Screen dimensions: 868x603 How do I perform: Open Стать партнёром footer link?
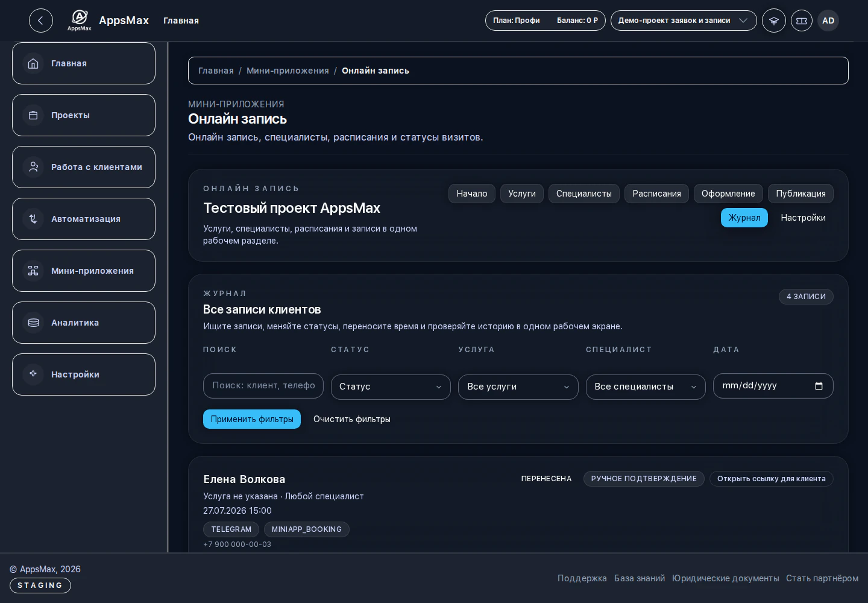(822, 578)
